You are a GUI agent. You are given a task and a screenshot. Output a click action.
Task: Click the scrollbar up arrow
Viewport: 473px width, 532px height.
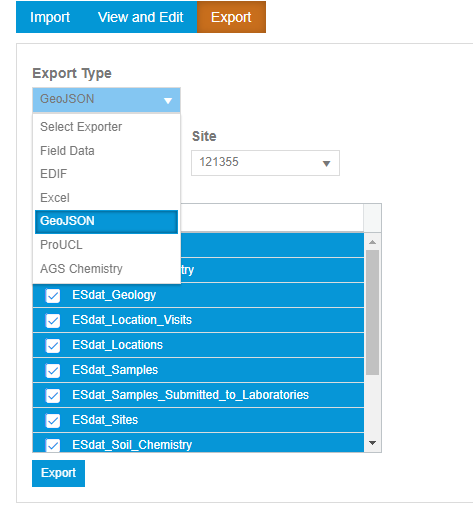tap(373, 242)
